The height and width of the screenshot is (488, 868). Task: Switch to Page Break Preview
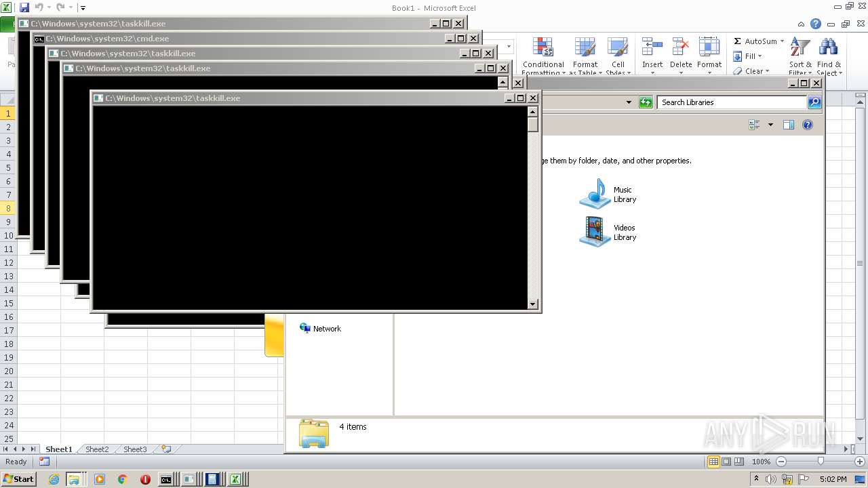(739, 462)
